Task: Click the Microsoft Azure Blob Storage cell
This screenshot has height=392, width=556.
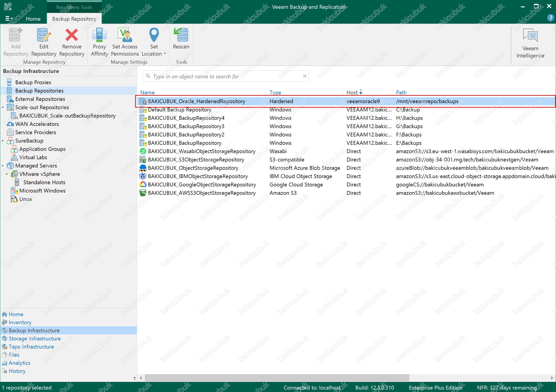Action: (305, 168)
